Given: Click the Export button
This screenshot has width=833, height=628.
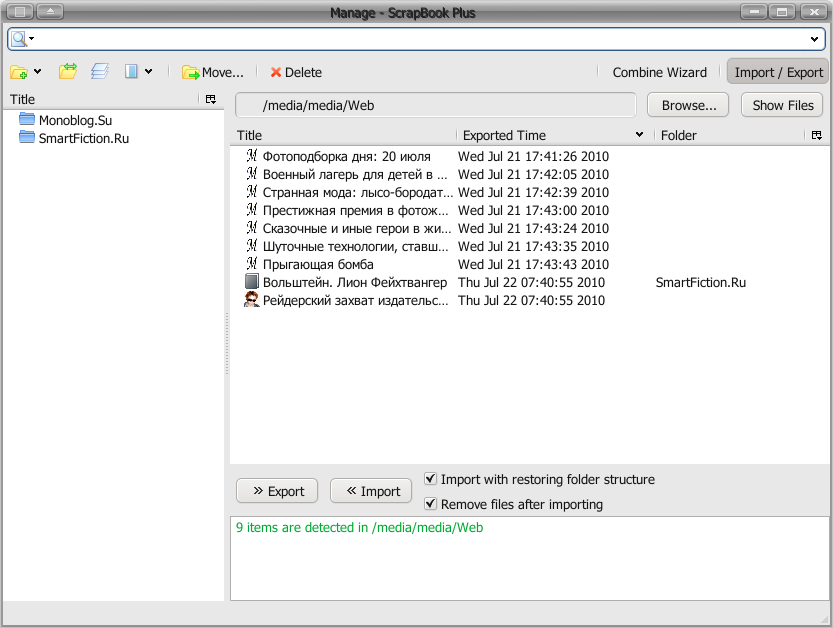Looking at the screenshot, I should click(277, 491).
